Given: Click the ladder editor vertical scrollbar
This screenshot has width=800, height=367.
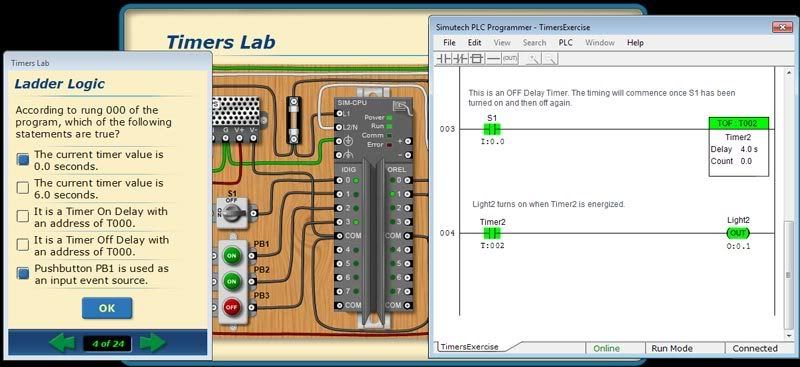Looking at the screenshot, I should point(789,204).
